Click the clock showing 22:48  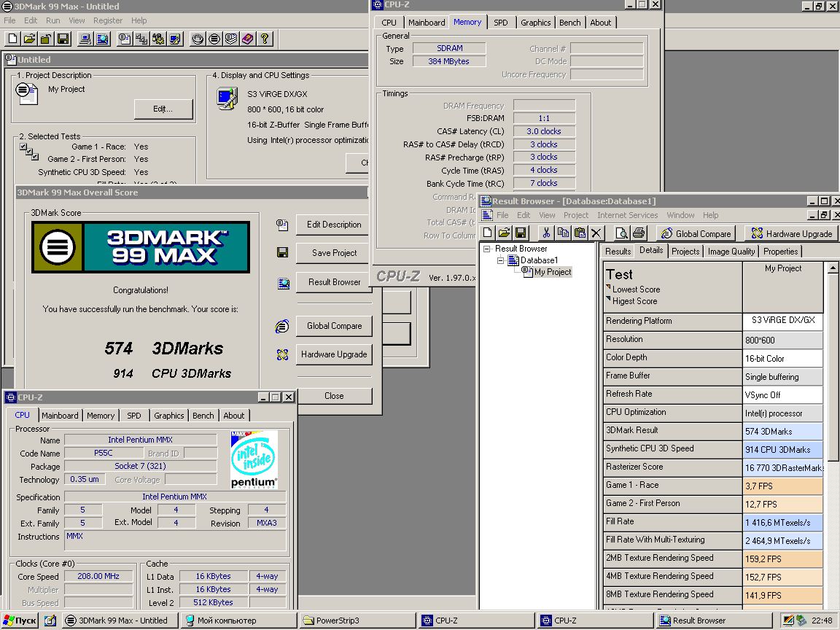click(x=822, y=621)
